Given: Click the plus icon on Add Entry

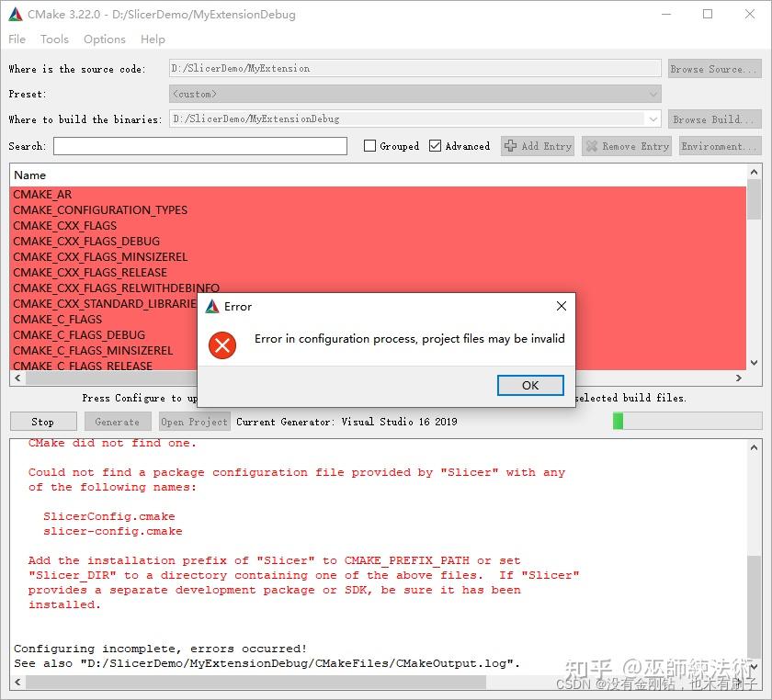Looking at the screenshot, I should tap(511, 146).
